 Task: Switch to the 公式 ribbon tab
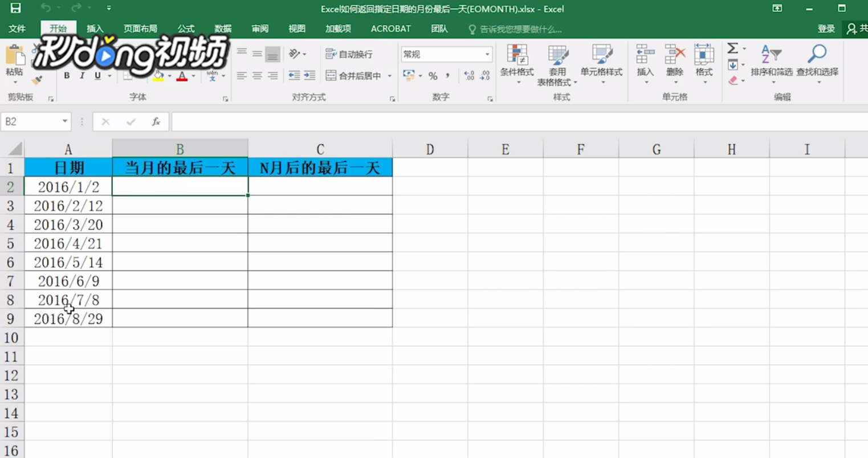click(x=186, y=28)
